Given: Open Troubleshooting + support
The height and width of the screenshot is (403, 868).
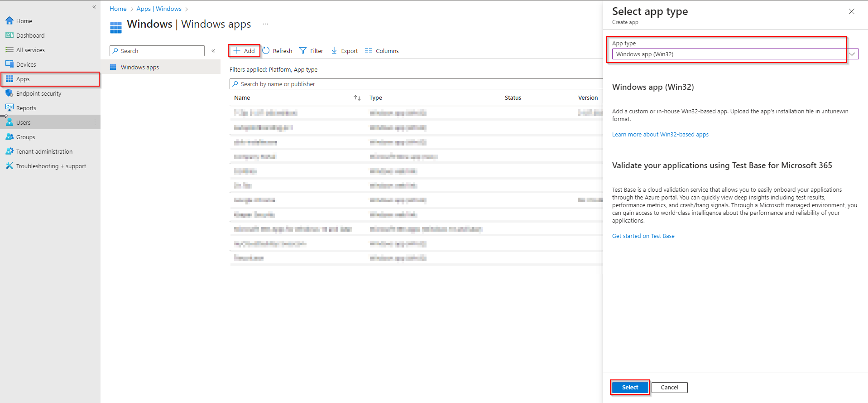Looking at the screenshot, I should 50,166.
